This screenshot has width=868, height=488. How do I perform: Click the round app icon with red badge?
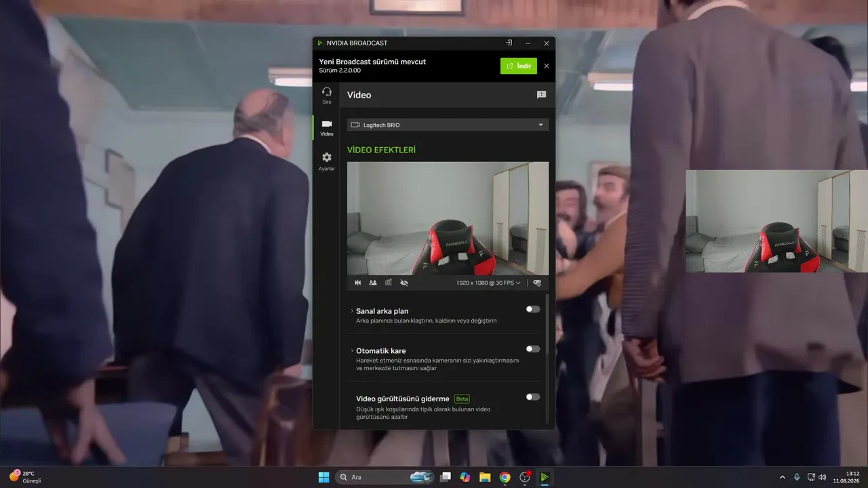click(524, 477)
